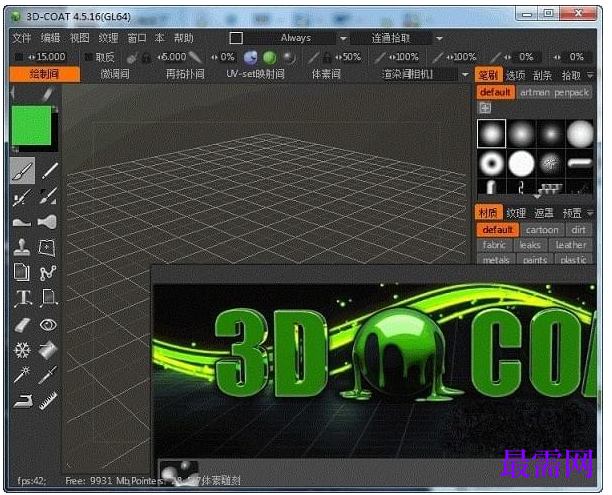Click the eye hide tool icon

point(48,325)
